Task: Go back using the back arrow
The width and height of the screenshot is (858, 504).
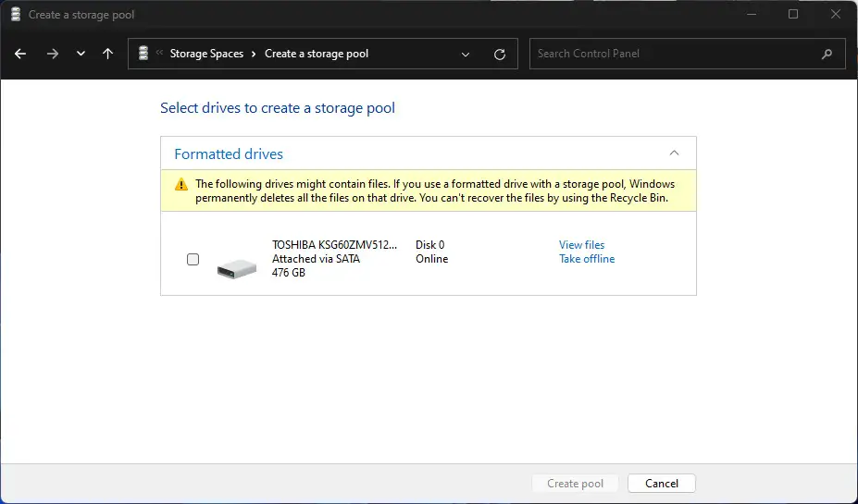Action: click(20, 54)
